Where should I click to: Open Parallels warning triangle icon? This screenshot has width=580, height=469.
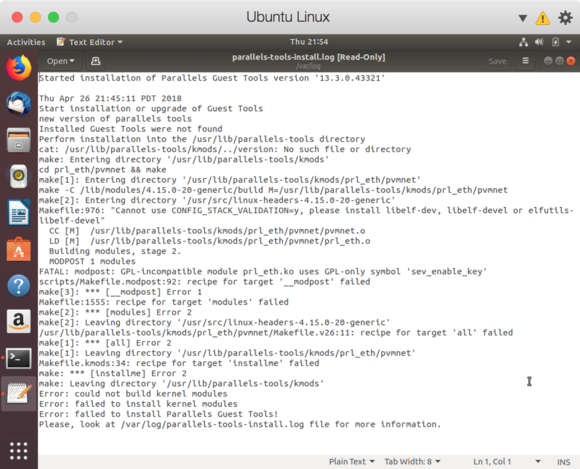pos(543,18)
